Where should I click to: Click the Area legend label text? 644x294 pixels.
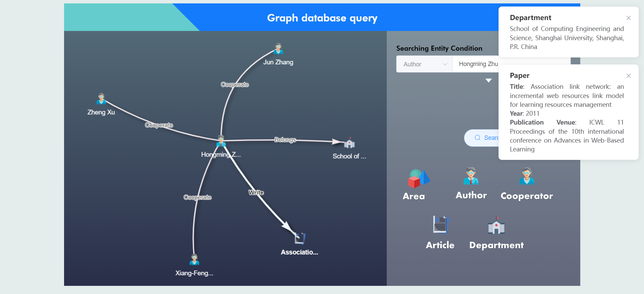pyautogui.click(x=414, y=196)
